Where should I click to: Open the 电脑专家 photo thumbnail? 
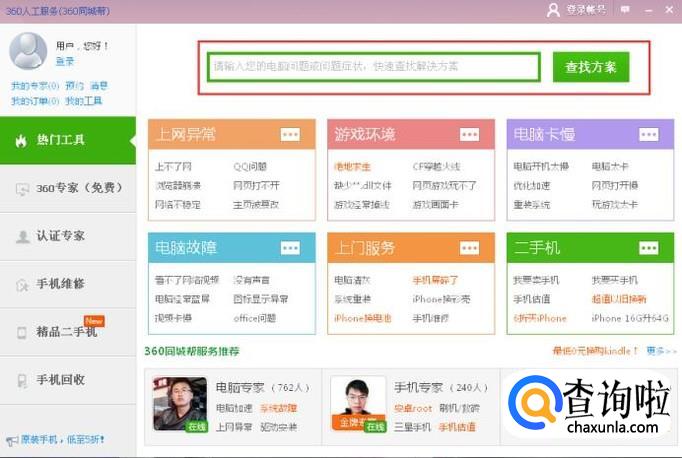180,405
